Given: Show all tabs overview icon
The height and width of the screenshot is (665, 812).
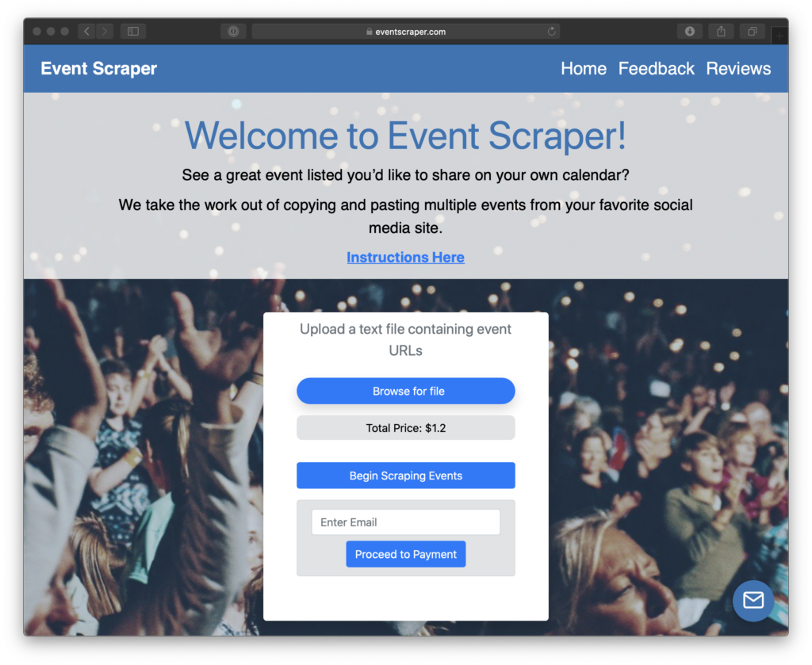Looking at the screenshot, I should [x=753, y=32].
